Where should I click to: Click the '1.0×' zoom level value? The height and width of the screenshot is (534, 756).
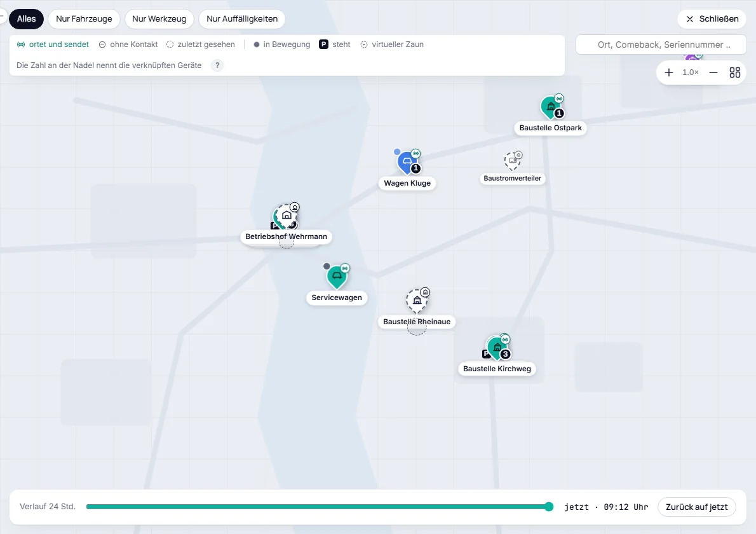click(x=691, y=72)
